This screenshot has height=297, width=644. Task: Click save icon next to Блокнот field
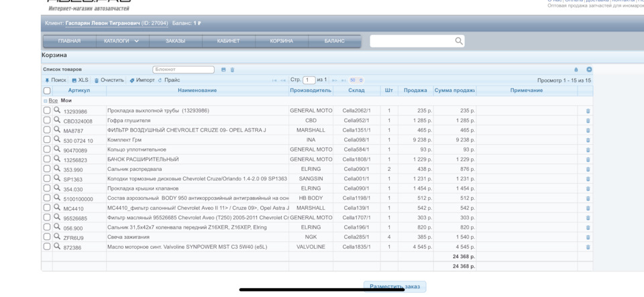click(223, 70)
